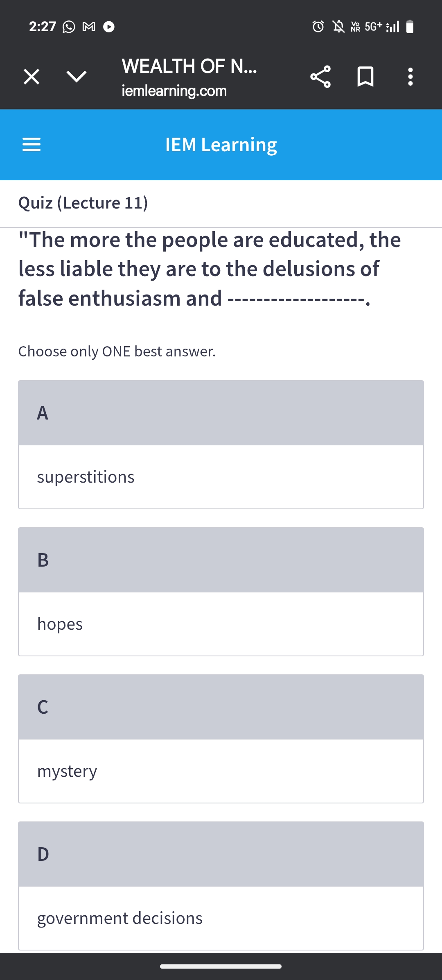Tap the WhatsApp notification icon
This screenshot has height=980, width=442.
coord(69,27)
